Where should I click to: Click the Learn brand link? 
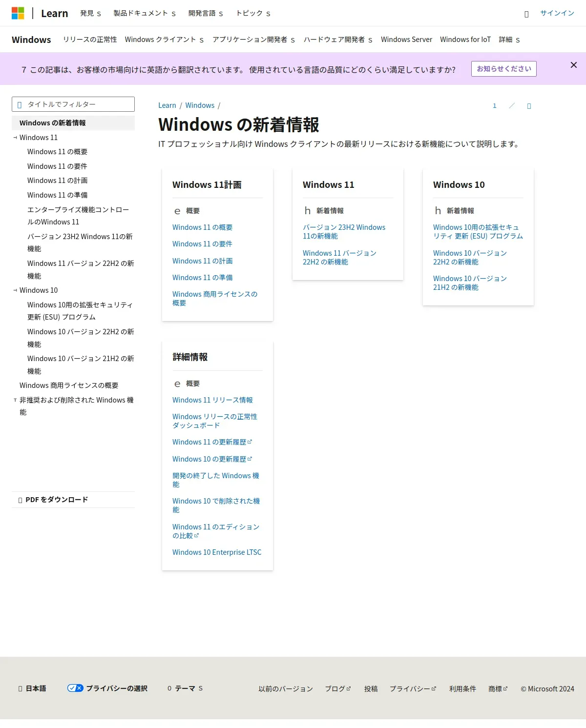[x=55, y=13]
